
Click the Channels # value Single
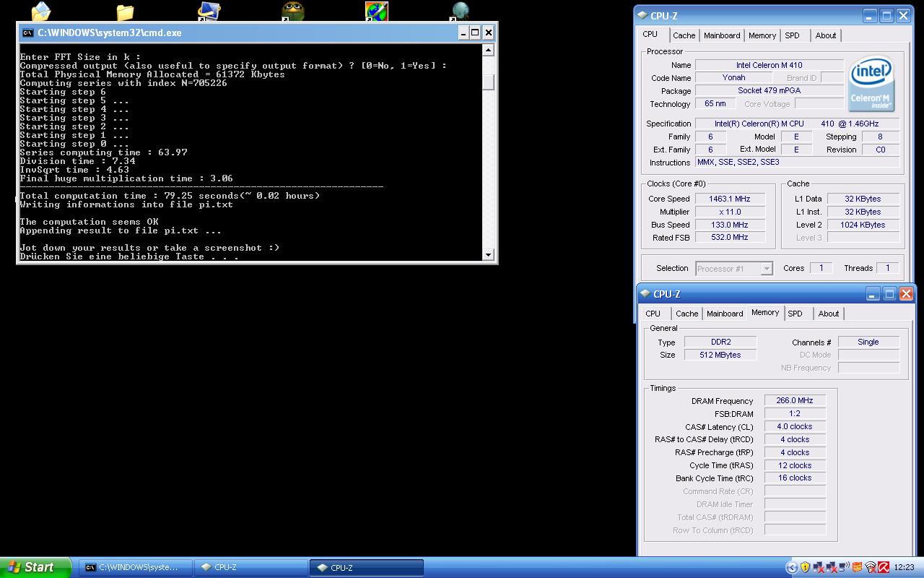pyautogui.click(x=868, y=342)
